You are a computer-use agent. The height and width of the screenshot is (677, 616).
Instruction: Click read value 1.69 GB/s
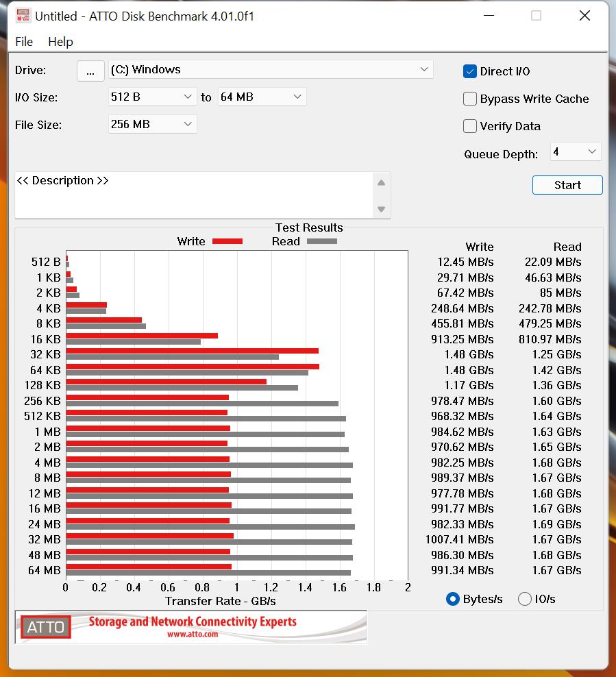click(x=557, y=524)
